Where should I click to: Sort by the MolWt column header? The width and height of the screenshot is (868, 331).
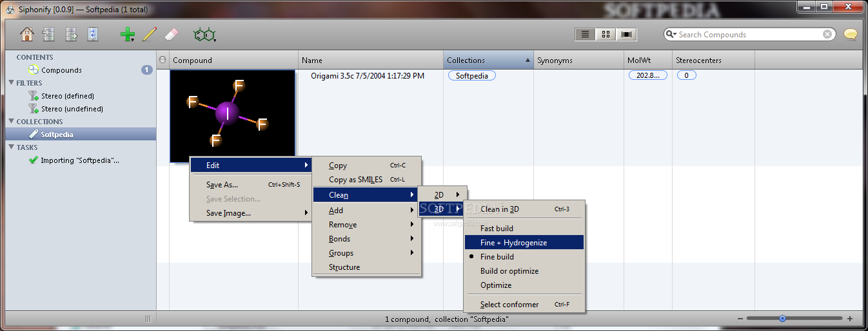(x=648, y=60)
